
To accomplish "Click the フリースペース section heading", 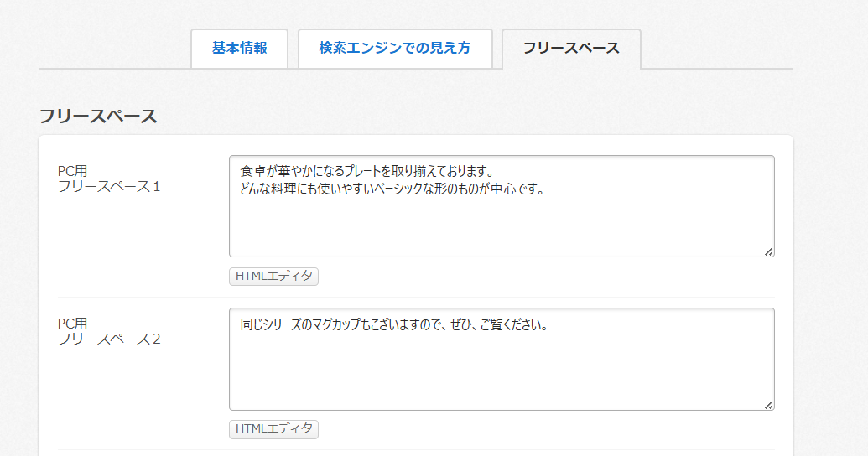I will 98,117.
